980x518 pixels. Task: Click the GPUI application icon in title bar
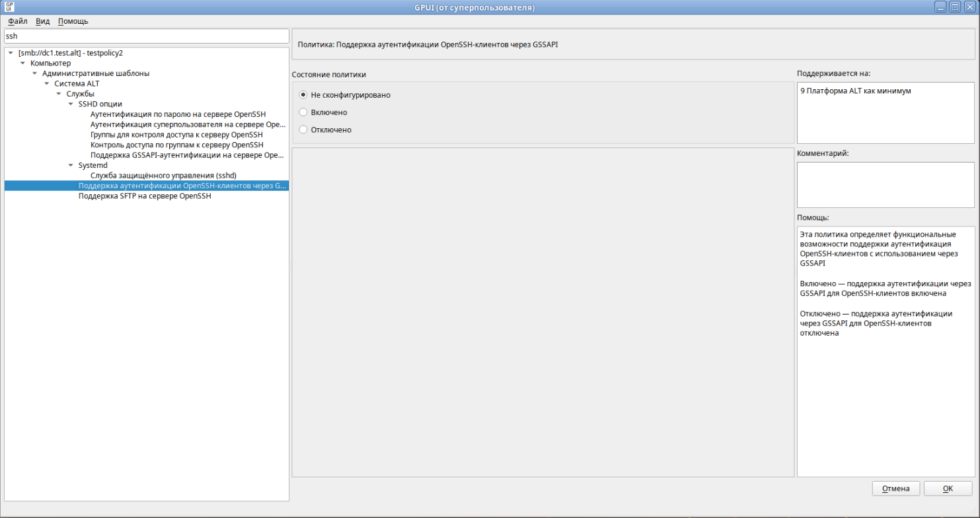[x=9, y=7]
